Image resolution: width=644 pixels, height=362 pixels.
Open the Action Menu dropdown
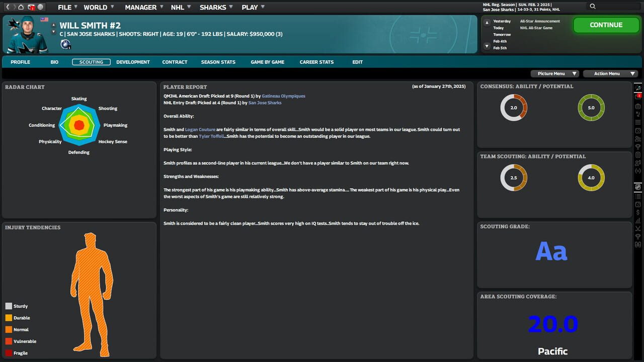(x=610, y=73)
